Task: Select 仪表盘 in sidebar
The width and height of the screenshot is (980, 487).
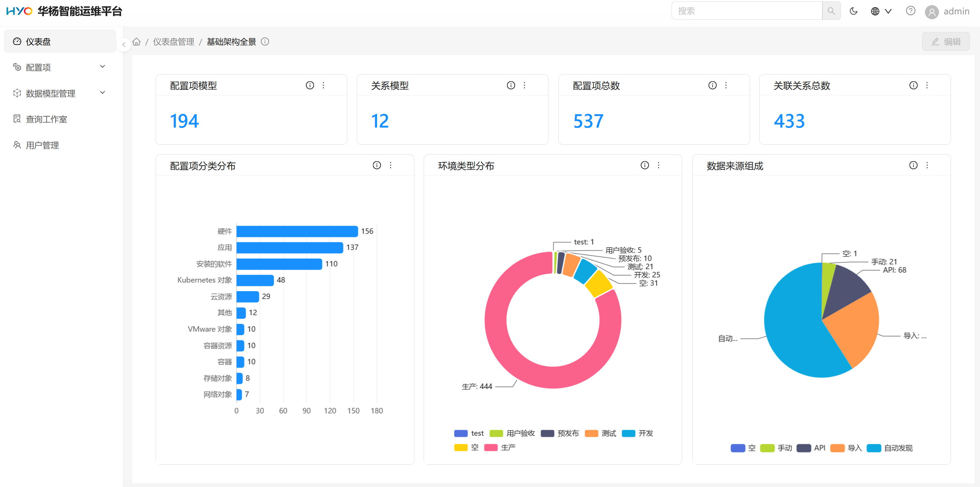Action: [x=60, y=41]
